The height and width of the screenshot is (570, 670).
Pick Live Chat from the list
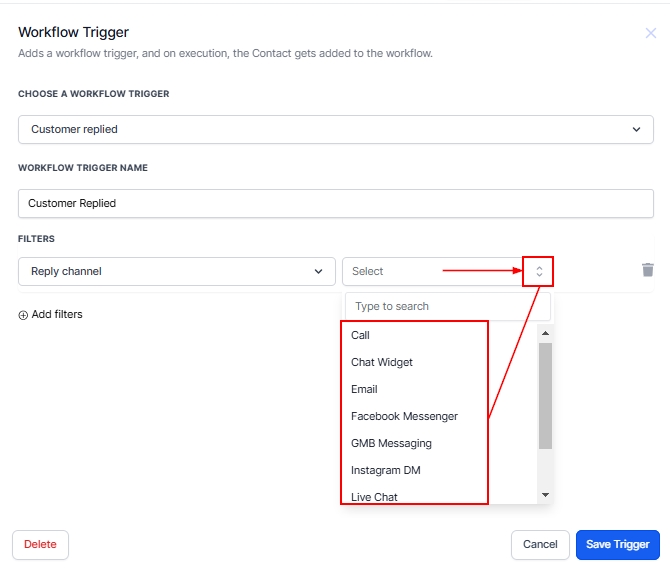(x=374, y=496)
